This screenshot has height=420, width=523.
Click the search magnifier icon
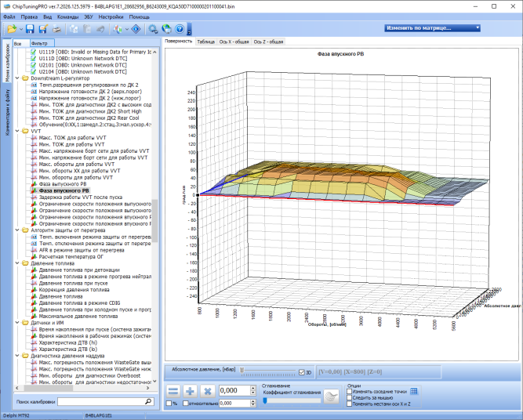click(148, 402)
